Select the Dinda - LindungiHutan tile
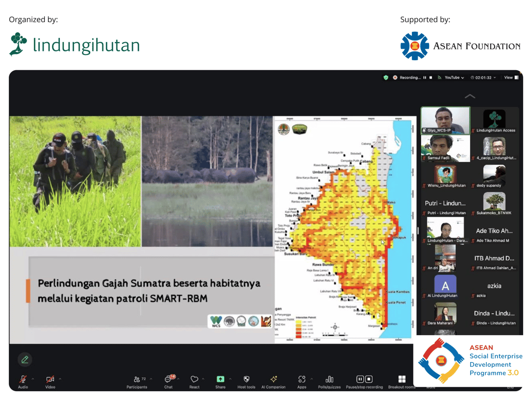 point(495,313)
